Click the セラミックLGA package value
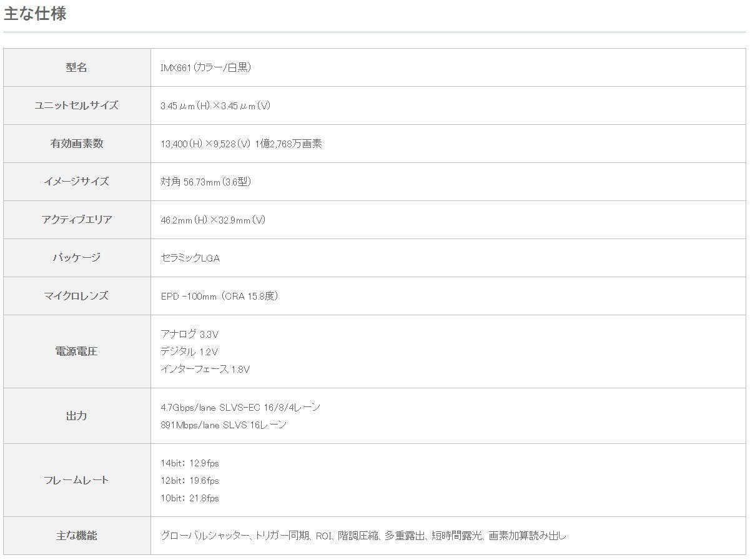 (x=190, y=258)
